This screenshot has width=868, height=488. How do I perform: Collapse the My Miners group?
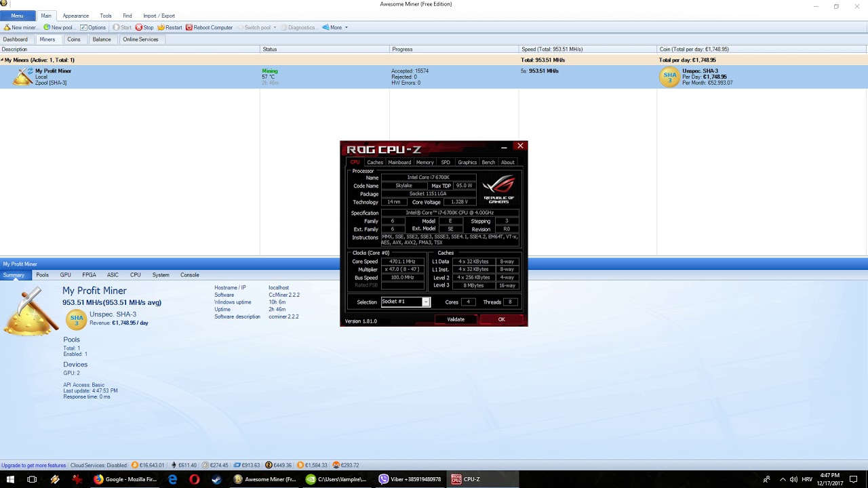tap(2, 60)
